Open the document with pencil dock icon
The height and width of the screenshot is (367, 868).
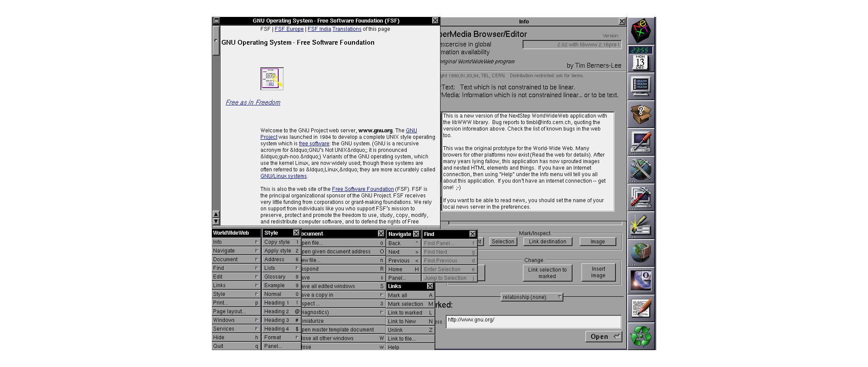coord(641,308)
